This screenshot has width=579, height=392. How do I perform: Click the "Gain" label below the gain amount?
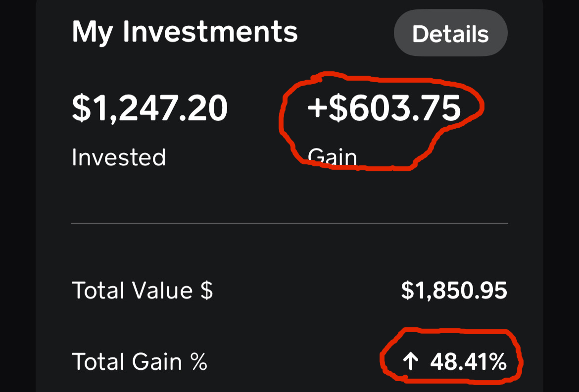click(332, 157)
